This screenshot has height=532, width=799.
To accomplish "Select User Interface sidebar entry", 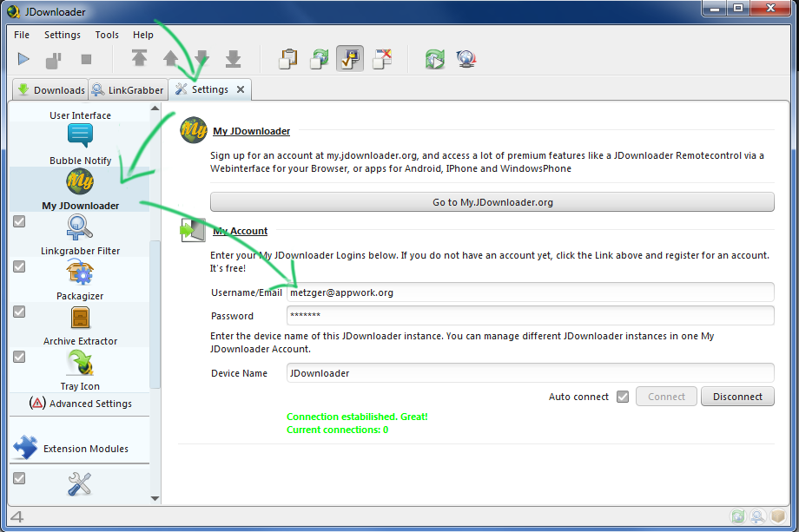I will tap(80, 115).
